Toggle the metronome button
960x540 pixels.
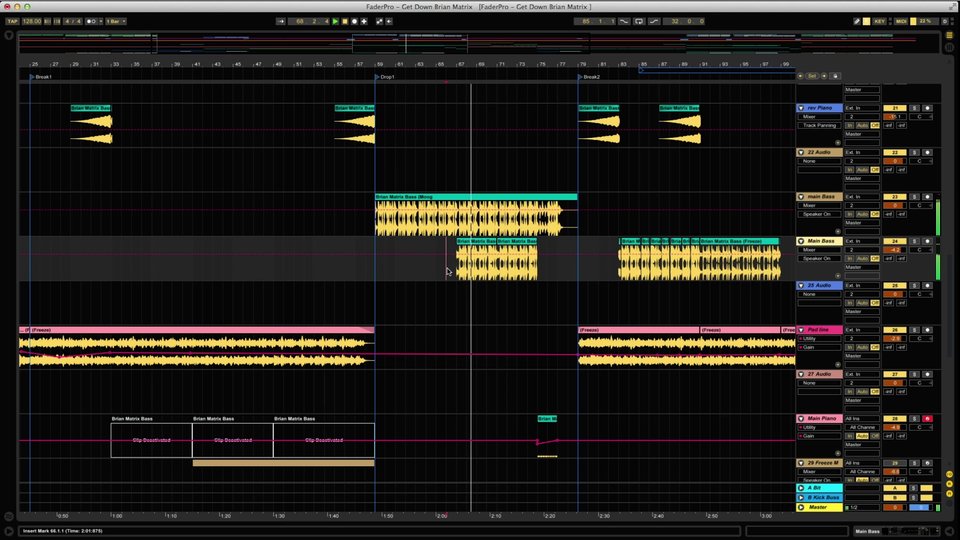click(x=91, y=21)
